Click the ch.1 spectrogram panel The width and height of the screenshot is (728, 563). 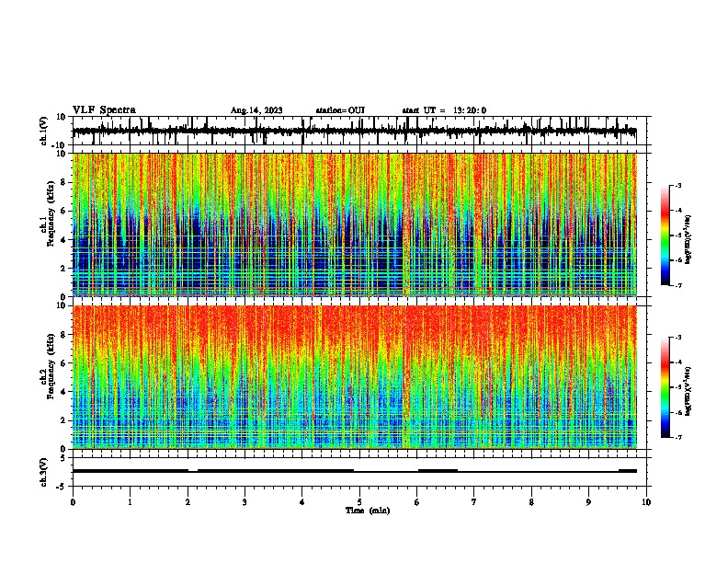pos(354,224)
